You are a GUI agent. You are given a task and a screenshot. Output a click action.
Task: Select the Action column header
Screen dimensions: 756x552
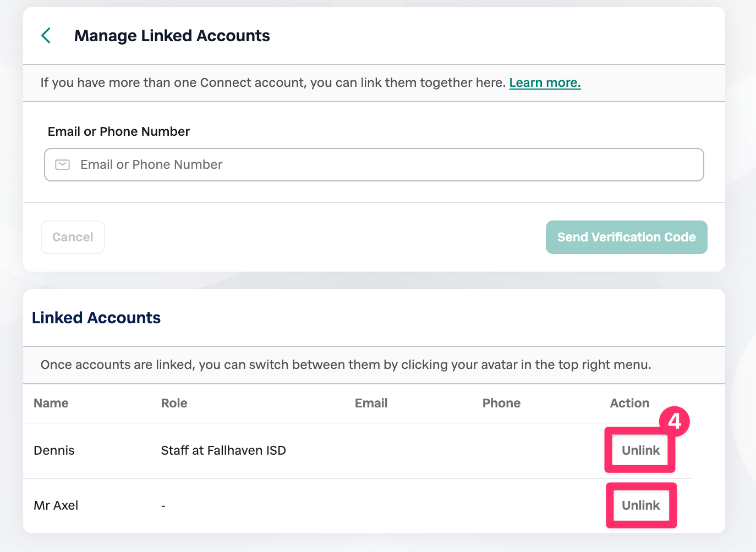(x=629, y=403)
